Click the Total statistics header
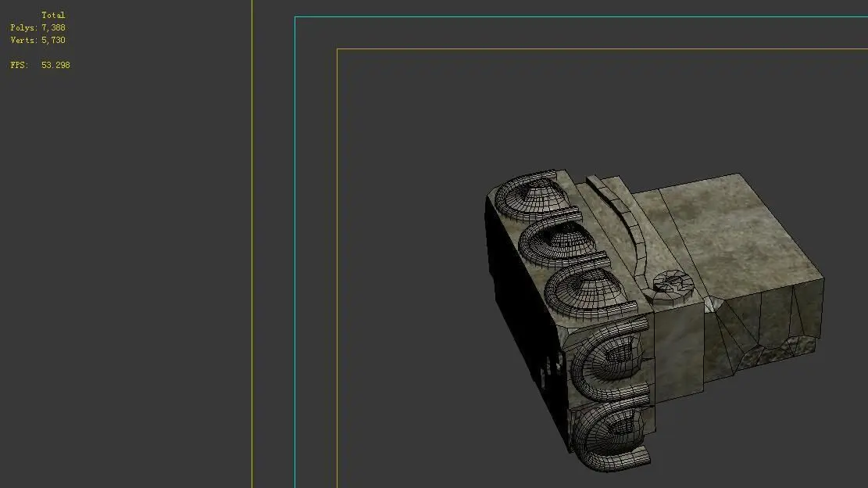868x488 pixels. [53, 15]
